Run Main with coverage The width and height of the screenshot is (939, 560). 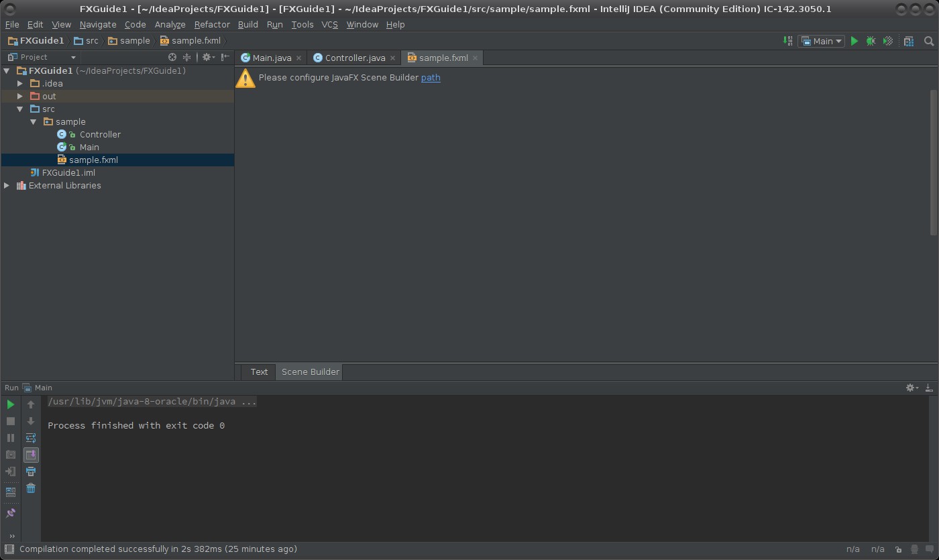887,41
